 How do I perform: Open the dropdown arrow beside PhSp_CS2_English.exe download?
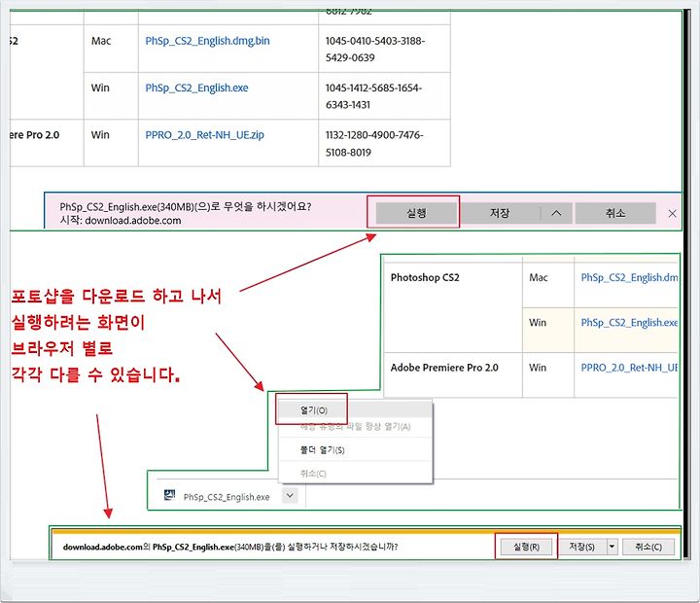pyautogui.click(x=290, y=496)
